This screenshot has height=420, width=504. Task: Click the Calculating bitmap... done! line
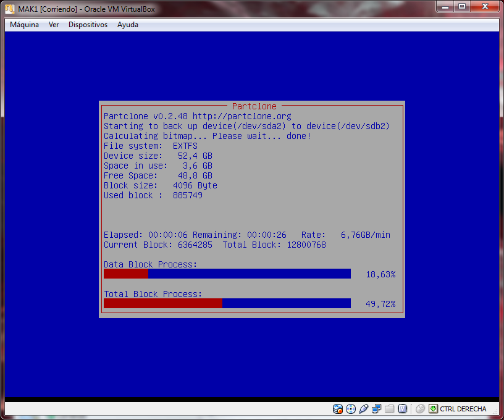click(208, 136)
